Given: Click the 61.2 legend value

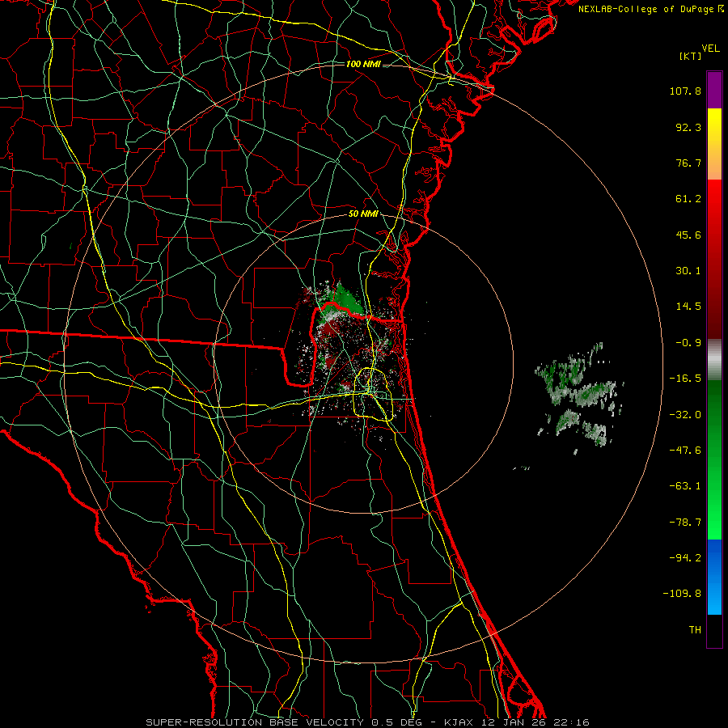Looking at the screenshot, I should (688, 199).
